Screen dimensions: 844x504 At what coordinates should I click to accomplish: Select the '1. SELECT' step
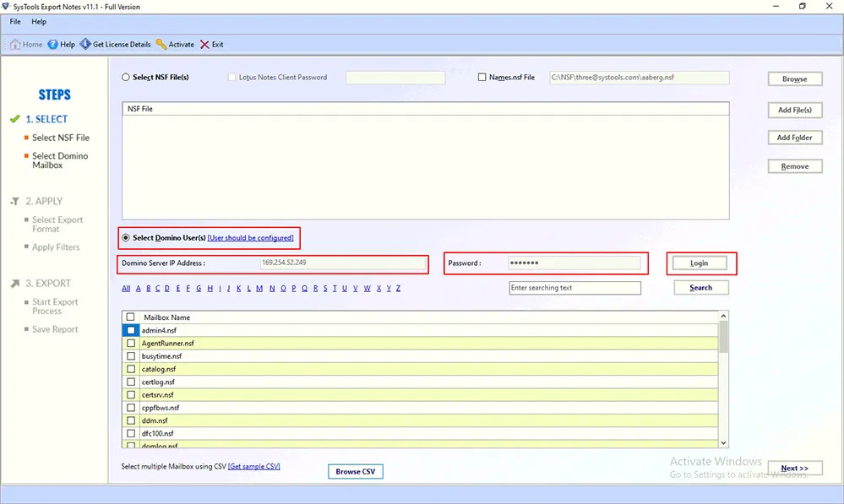coord(46,119)
